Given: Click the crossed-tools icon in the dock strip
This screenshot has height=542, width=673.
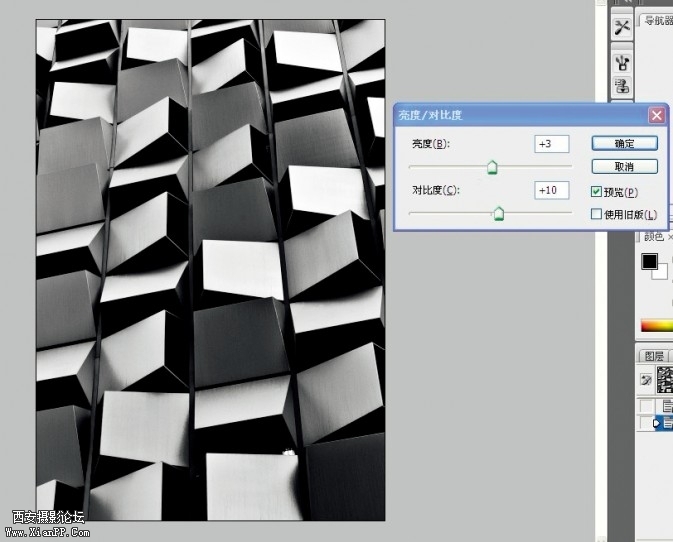Looking at the screenshot, I should tap(622, 27).
